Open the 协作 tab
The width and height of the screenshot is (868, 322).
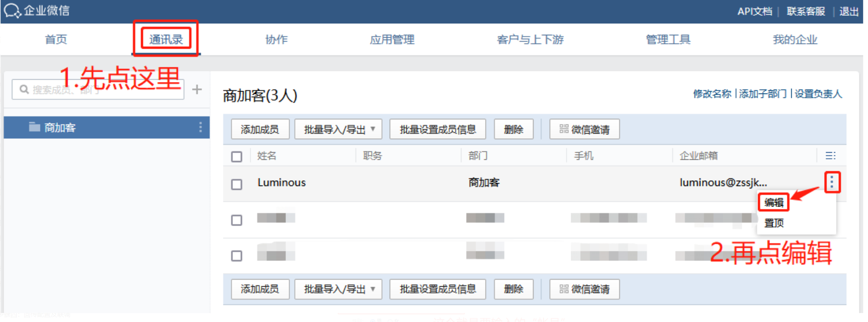(277, 40)
